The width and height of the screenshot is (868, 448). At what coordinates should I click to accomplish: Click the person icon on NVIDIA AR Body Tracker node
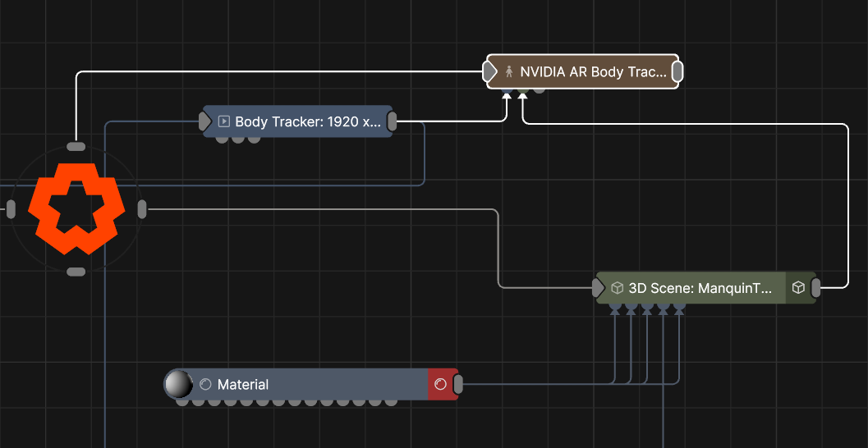(509, 72)
